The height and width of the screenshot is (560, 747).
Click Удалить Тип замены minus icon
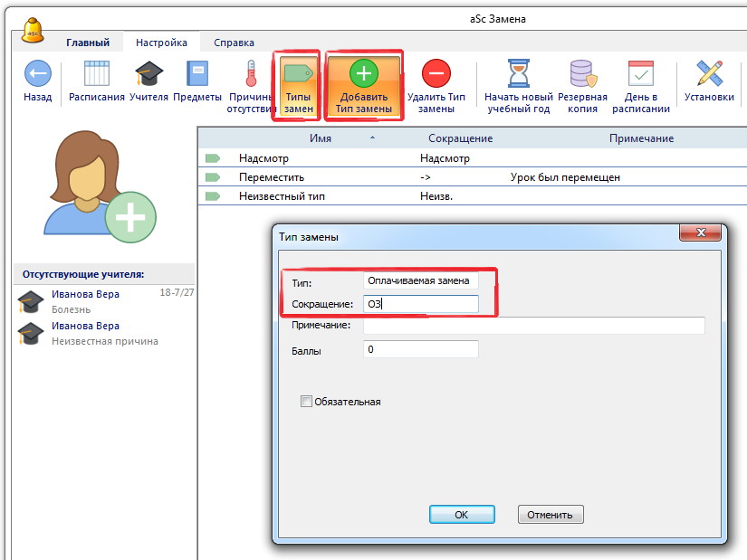[436, 73]
